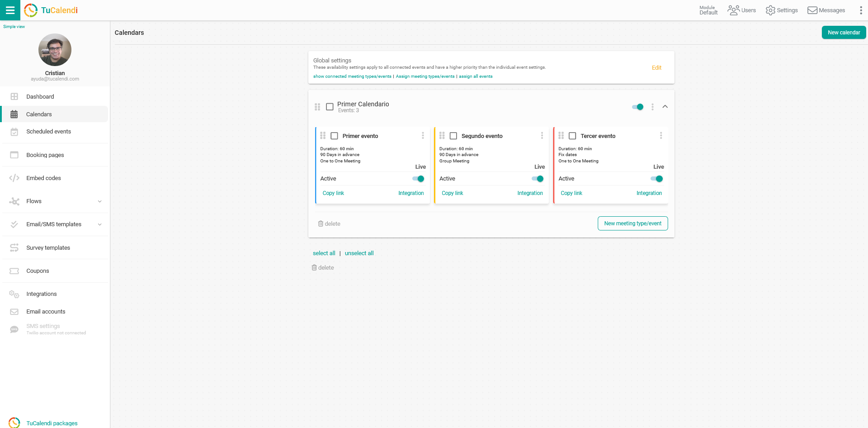Open Primer evento three-dot menu
The height and width of the screenshot is (428, 868).
coord(423,136)
